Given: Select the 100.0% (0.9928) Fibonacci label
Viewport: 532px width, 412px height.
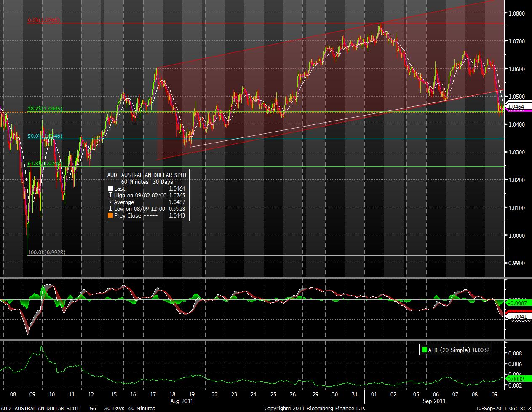Looking at the screenshot, I should click(x=46, y=252).
